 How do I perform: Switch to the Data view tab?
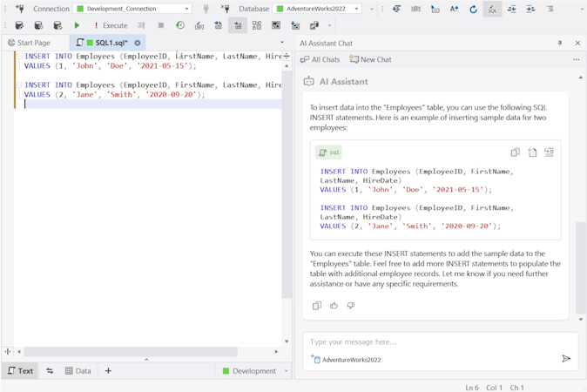coord(78,371)
